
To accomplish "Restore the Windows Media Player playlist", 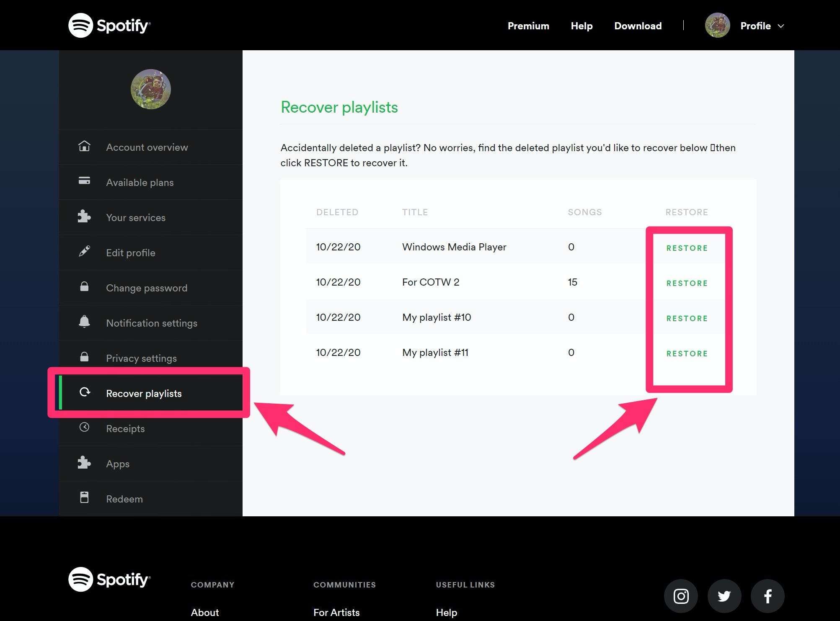I will (687, 247).
